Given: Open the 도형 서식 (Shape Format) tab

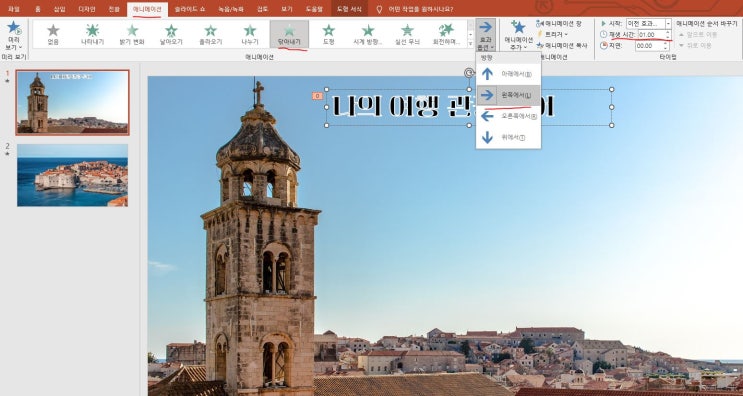Looking at the screenshot, I should 349,9.
